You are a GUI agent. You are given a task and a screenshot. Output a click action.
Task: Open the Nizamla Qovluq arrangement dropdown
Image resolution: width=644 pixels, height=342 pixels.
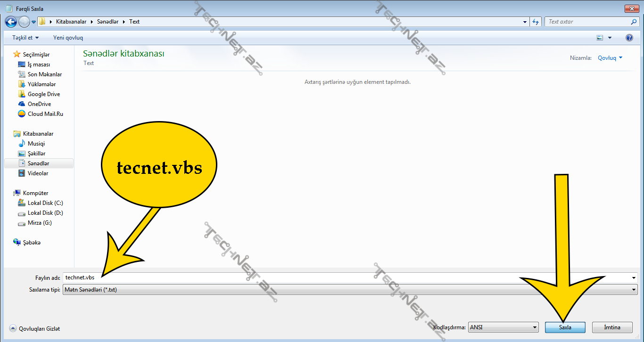pyautogui.click(x=610, y=58)
